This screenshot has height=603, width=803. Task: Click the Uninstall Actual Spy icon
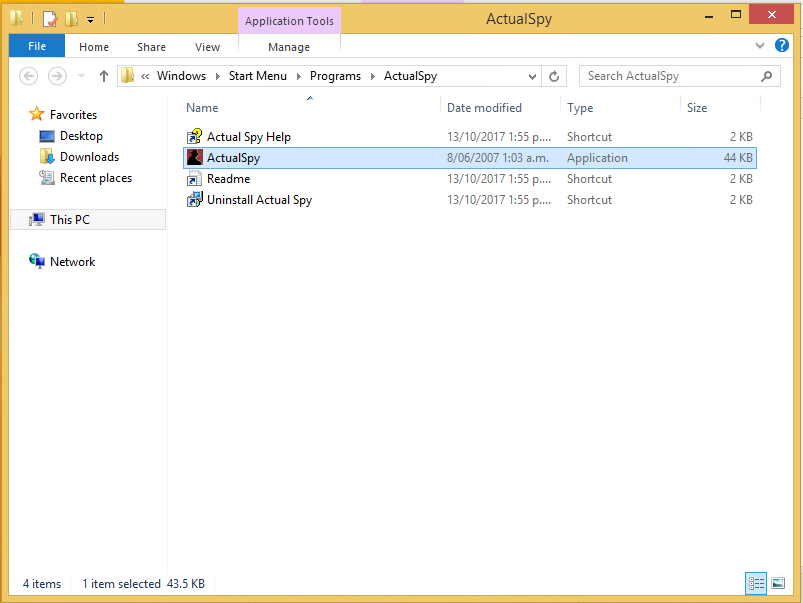click(194, 199)
